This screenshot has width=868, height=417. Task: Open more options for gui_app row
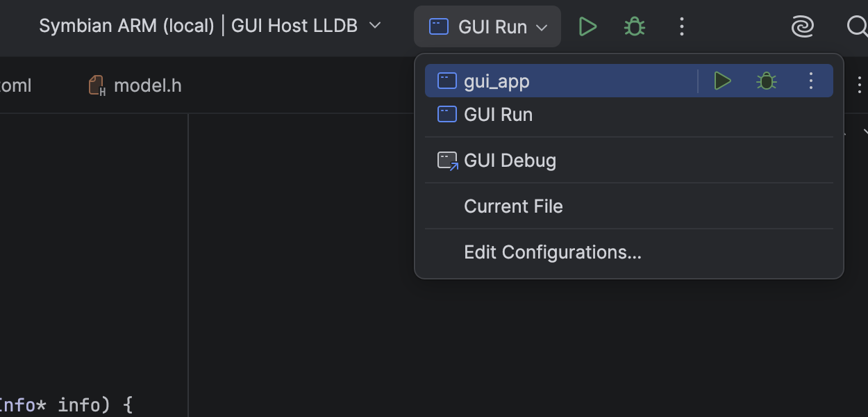(x=810, y=81)
